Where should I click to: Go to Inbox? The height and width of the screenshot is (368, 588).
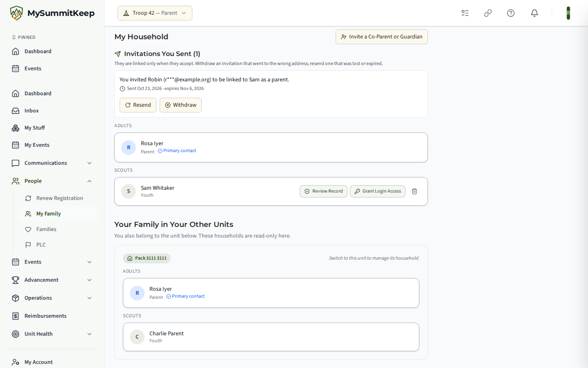[x=52, y=111]
